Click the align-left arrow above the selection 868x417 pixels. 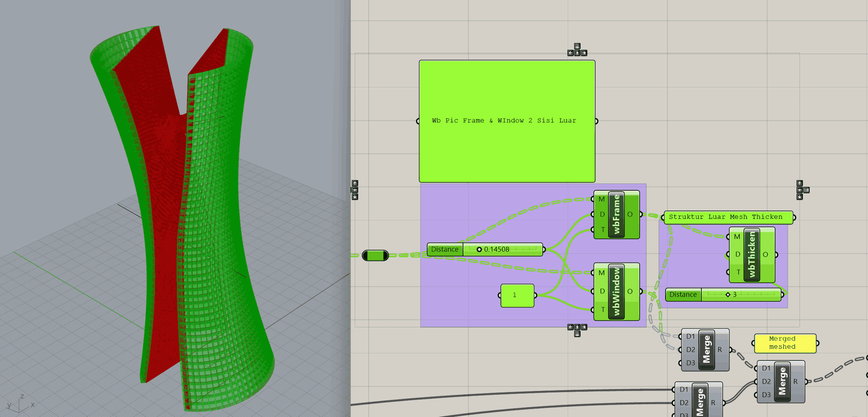click(570, 53)
